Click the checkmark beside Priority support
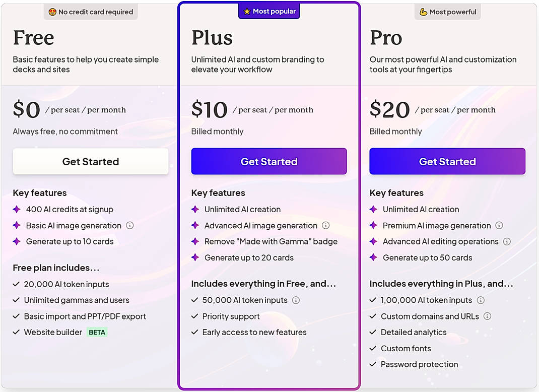Screen dimensions: 539x392 click(194, 316)
